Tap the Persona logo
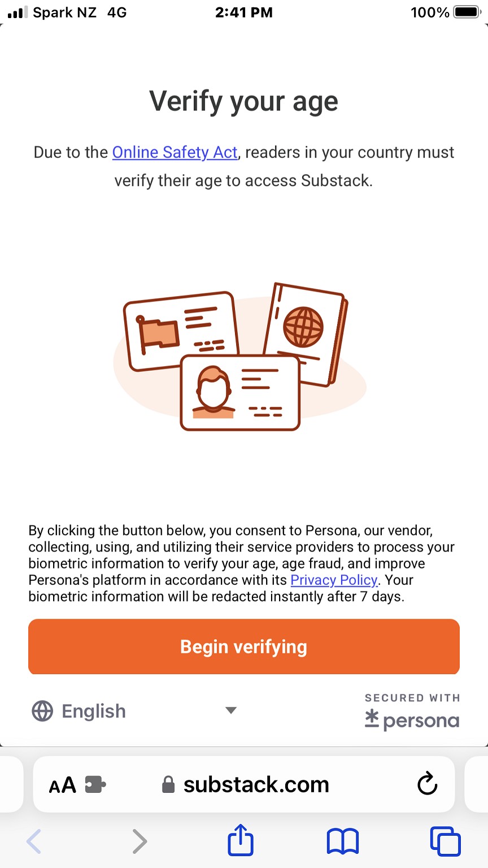The image size is (488, 868). (x=412, y=720)
